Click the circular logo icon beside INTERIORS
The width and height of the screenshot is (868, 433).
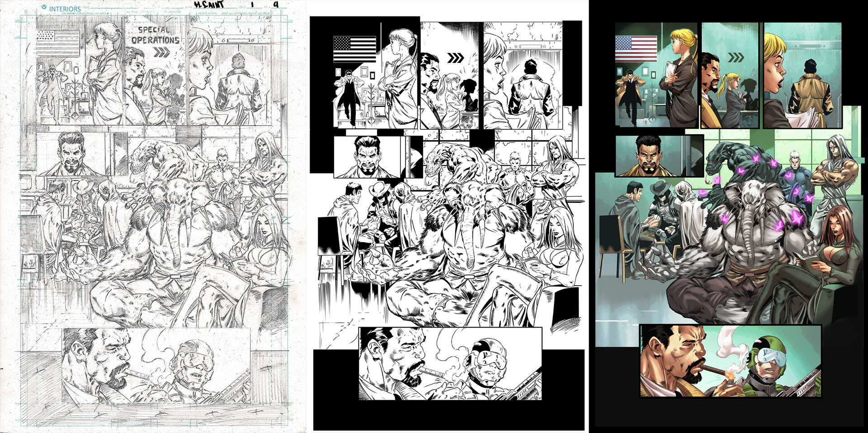tap(43, 6)
